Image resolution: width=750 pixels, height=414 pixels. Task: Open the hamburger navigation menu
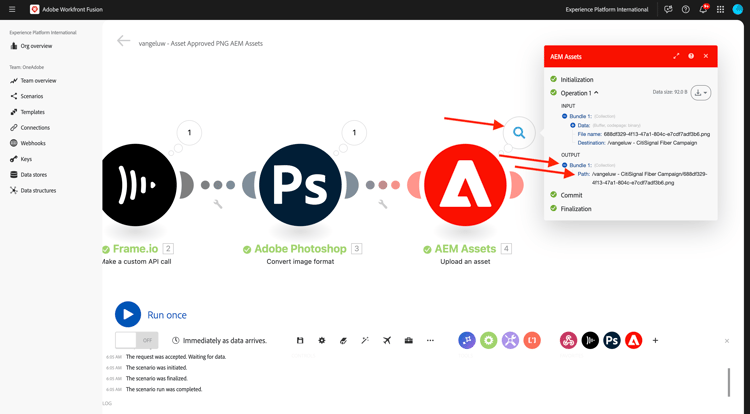point(12,9)
